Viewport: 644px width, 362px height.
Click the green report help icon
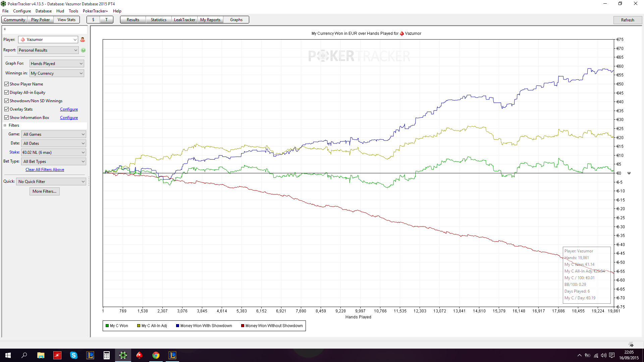[x=83, y=50]
